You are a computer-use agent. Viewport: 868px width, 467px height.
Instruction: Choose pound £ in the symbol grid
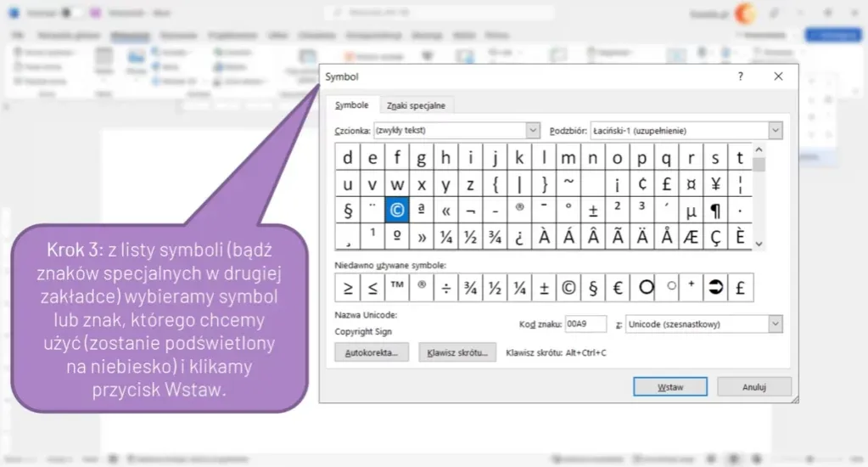click(x=667, y=183)
